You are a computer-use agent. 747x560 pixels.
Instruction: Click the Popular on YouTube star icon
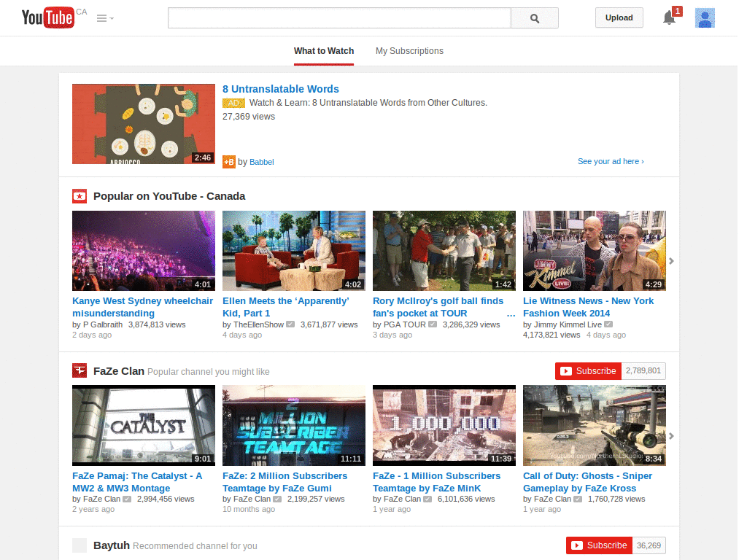pyautogui.click(x=80, y=196)
